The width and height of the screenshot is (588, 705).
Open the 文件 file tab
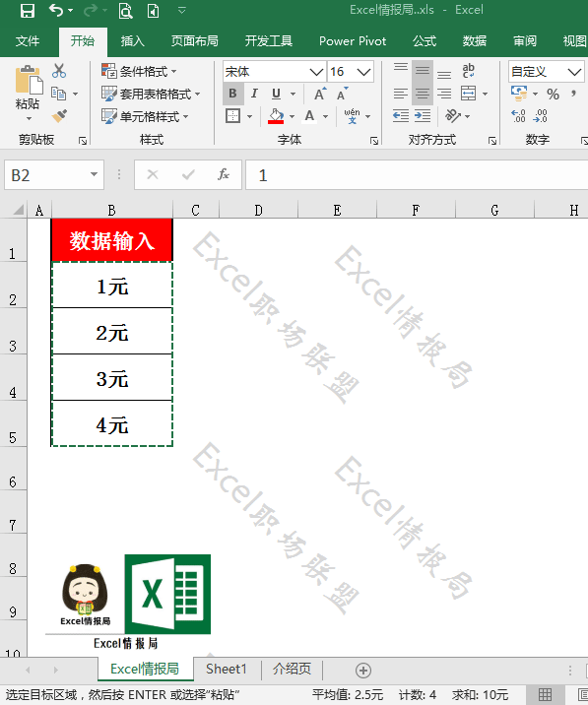28,41
